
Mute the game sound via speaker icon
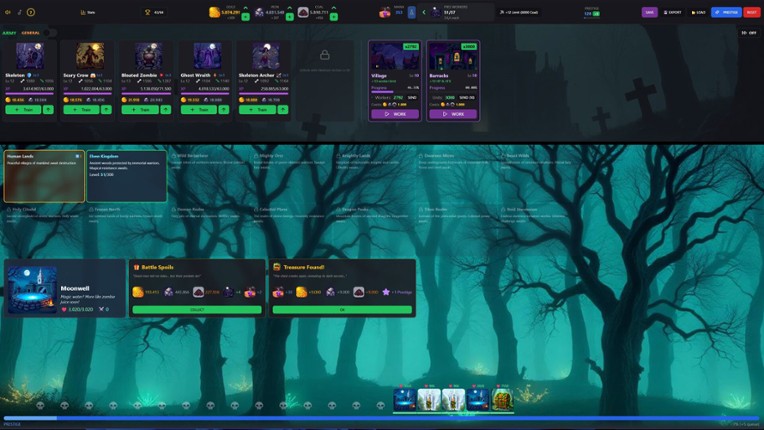tap(8, 12)
